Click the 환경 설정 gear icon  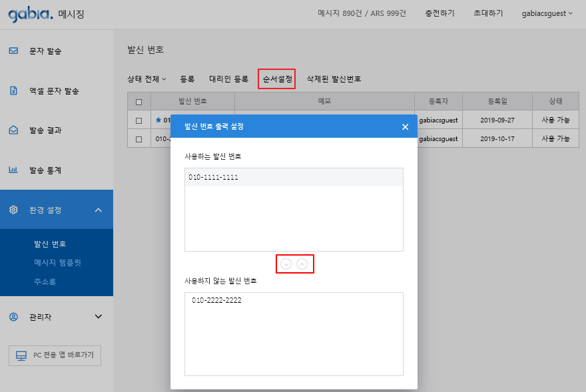[x=13, y=210]
